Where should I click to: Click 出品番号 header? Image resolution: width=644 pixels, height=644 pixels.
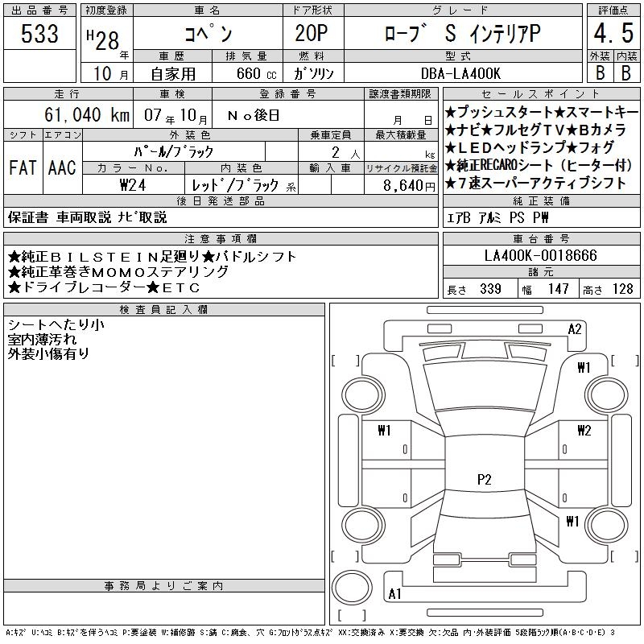[x=39, y=10]
